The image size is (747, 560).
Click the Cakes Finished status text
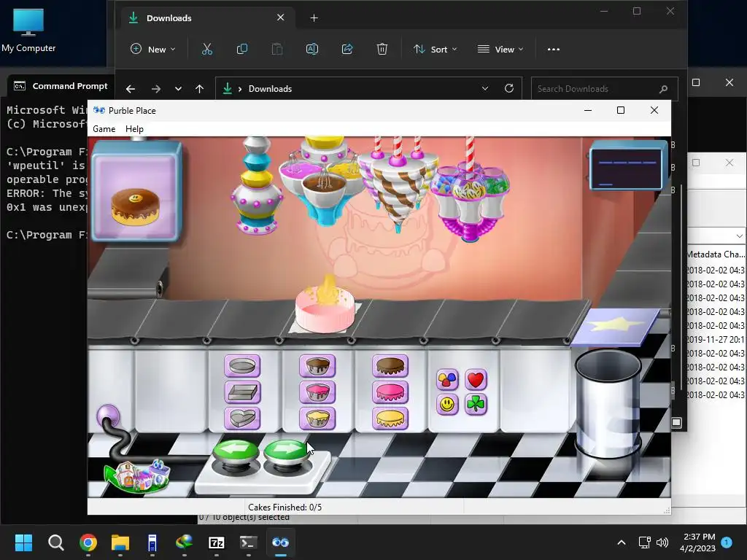click(285, 507)
